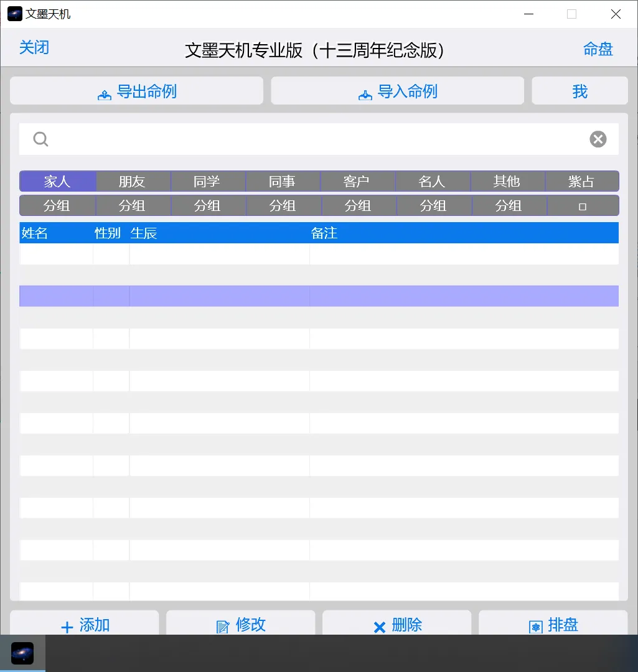Switch to the 朋友 category tab
Screen dimensions: 638x672
133,181
